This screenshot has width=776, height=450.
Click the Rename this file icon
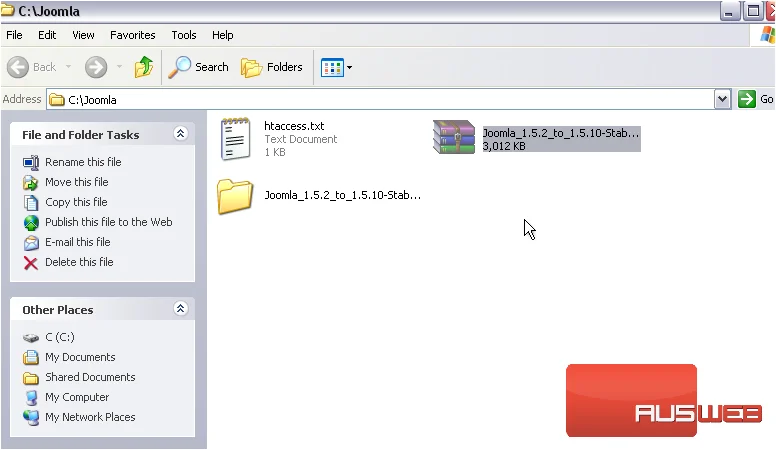point(31,162)
